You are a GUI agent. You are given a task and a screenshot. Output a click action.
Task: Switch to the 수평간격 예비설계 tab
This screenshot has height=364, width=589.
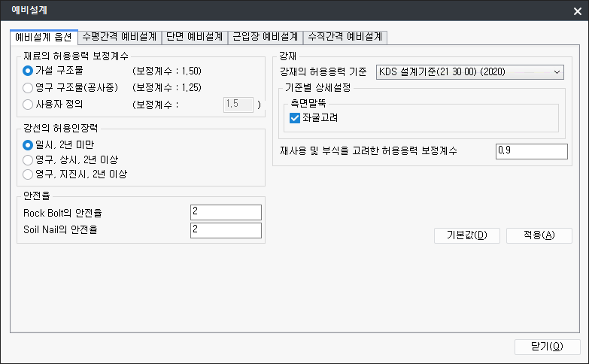pos(120,36)
